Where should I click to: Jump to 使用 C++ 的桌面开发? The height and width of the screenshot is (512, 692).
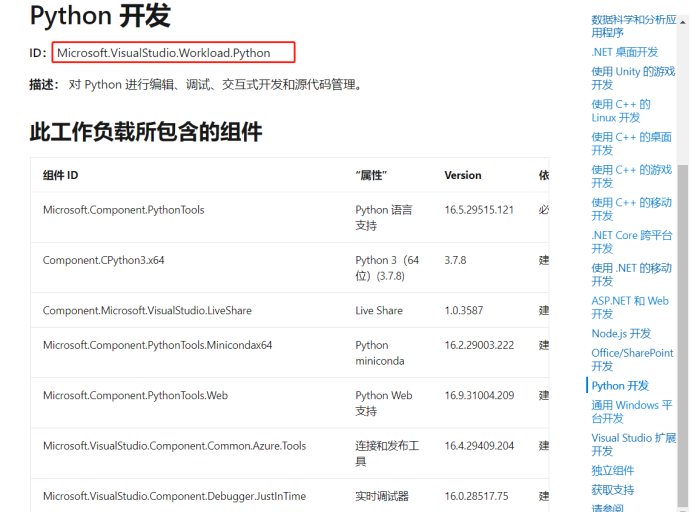point(632,143)
